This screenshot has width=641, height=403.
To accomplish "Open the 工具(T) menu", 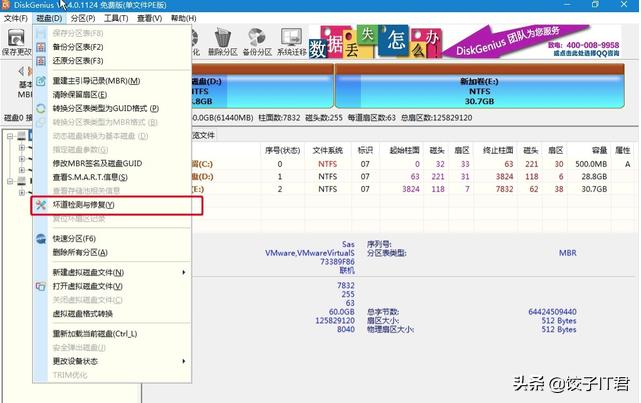I will tap(116, 18).
